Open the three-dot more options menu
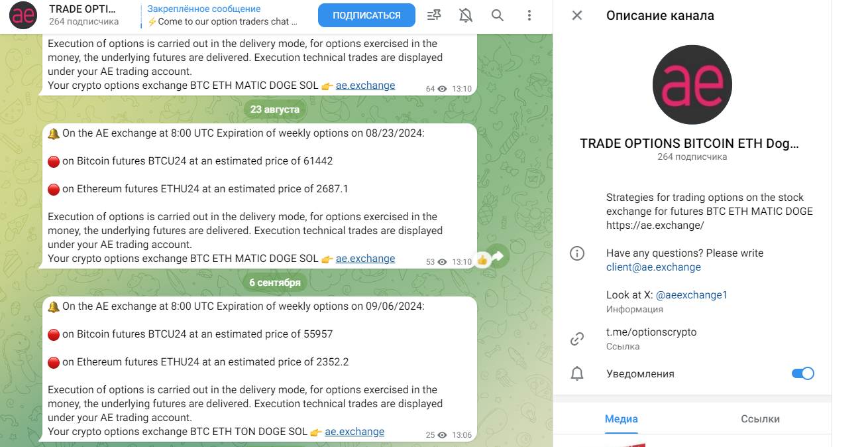This screenshot has width=868, height=447. (529, 15)
